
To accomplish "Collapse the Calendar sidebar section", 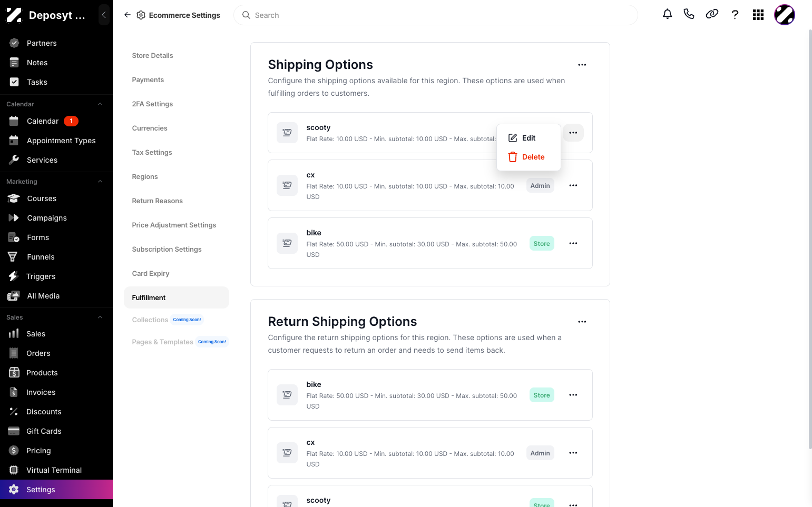I will pos(100,104).
